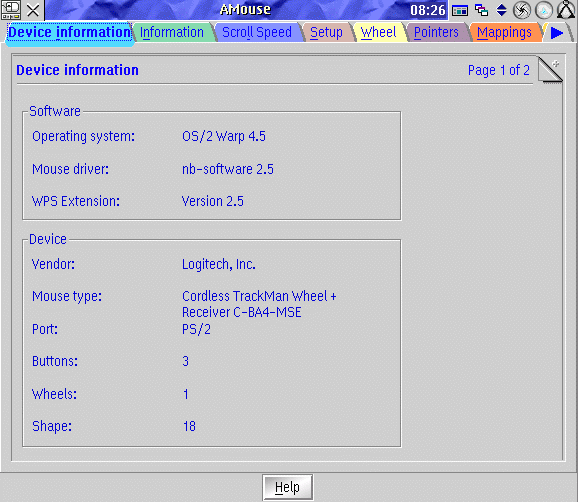Click the 'Vendor:' label
Image resolution: width=578 pixels, height=502 pixels.
click(53, 264)
